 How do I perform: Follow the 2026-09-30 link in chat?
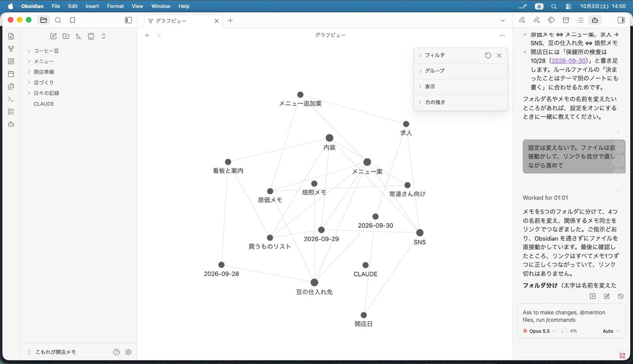click(569, 61)
